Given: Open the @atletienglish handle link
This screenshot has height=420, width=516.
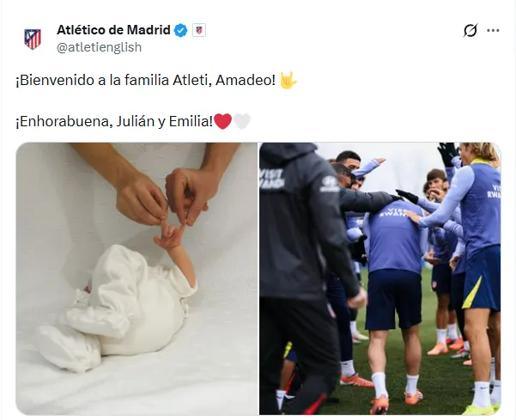Looking at the screenshot, I should pyautogui.click(x=99, y=47).
